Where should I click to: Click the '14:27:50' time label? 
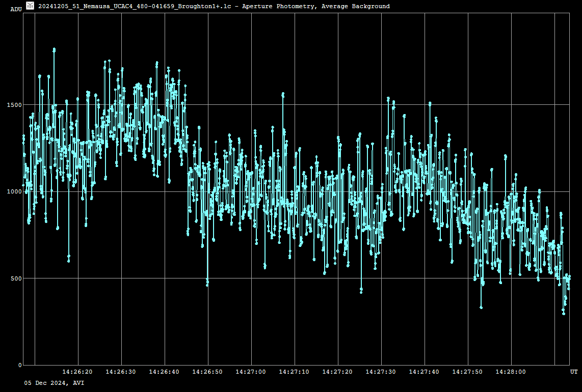pyautogui.click(x=468, y=372)
